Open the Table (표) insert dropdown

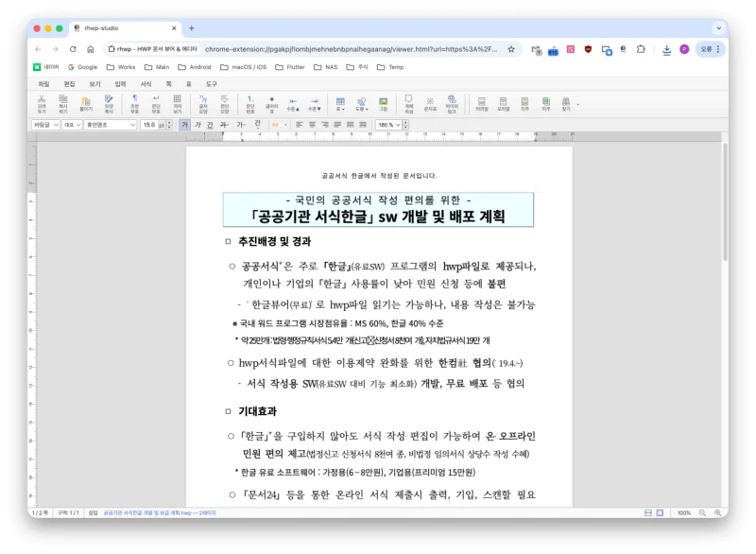click(x=340, y=104)
